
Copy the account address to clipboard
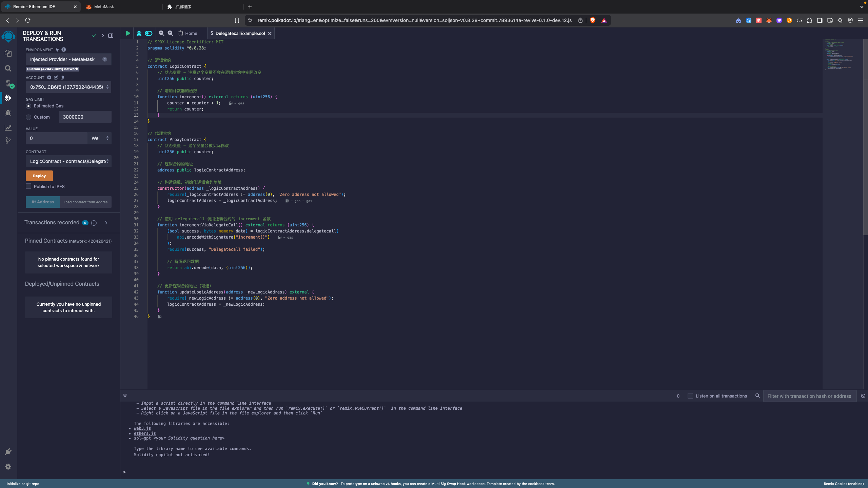(x=62, y=78)
